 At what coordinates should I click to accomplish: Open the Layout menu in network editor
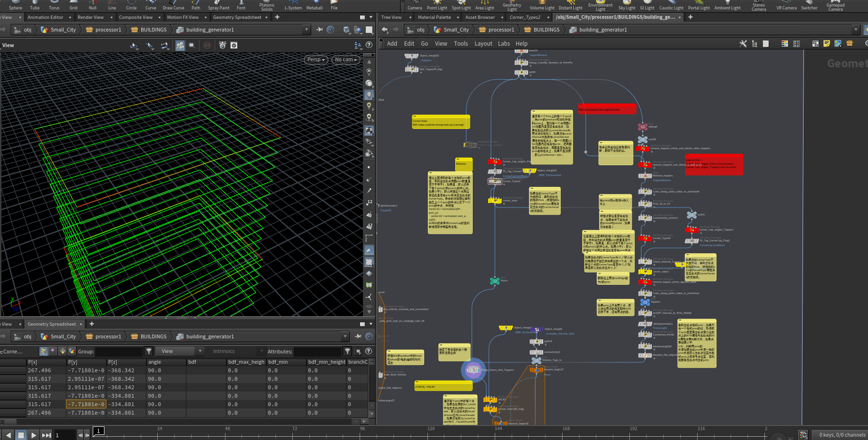tap(483, 44)
